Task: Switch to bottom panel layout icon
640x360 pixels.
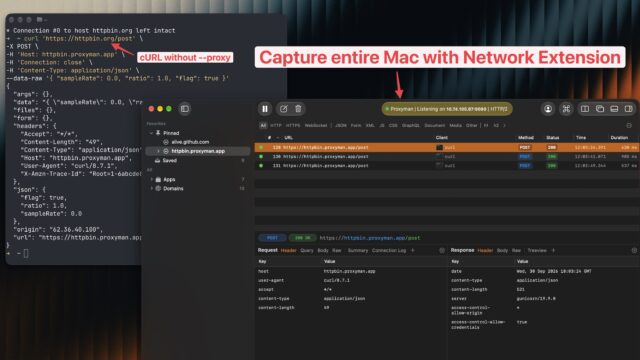Action: pyautogui.click(x=614, y=109)
